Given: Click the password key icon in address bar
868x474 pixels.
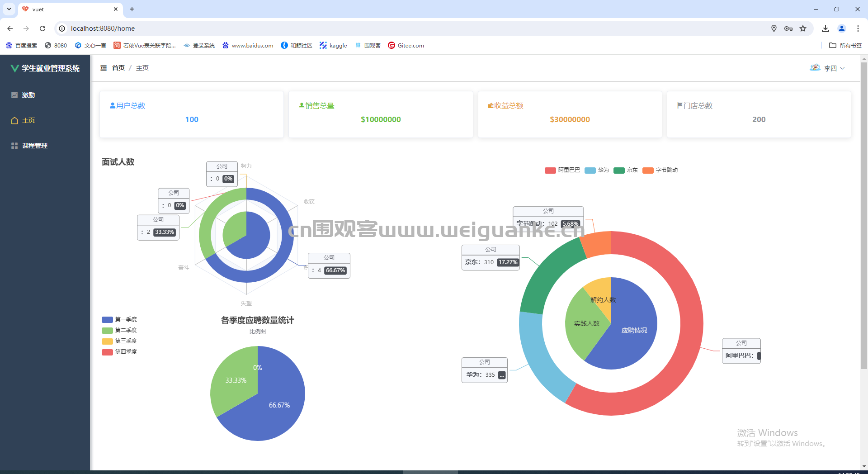Looking at the screenshot, I should pos(788,28).
